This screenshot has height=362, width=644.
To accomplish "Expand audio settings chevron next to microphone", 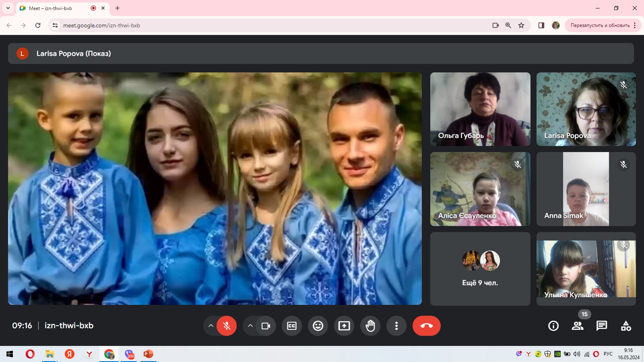I will point(211,326).
